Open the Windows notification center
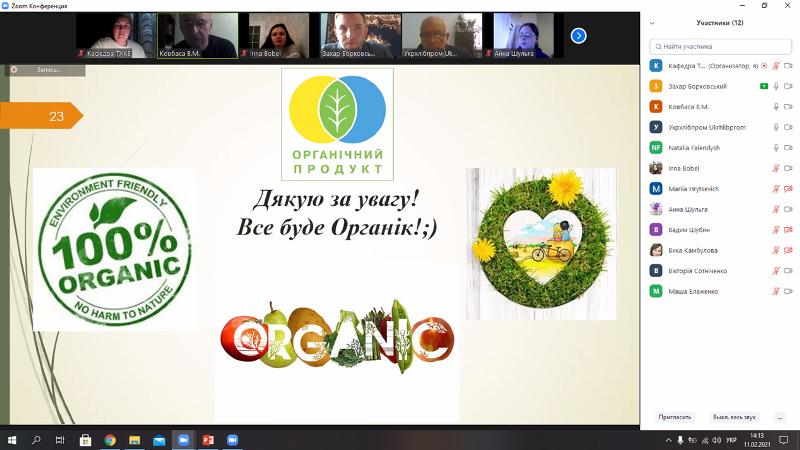 click(784, 440)
